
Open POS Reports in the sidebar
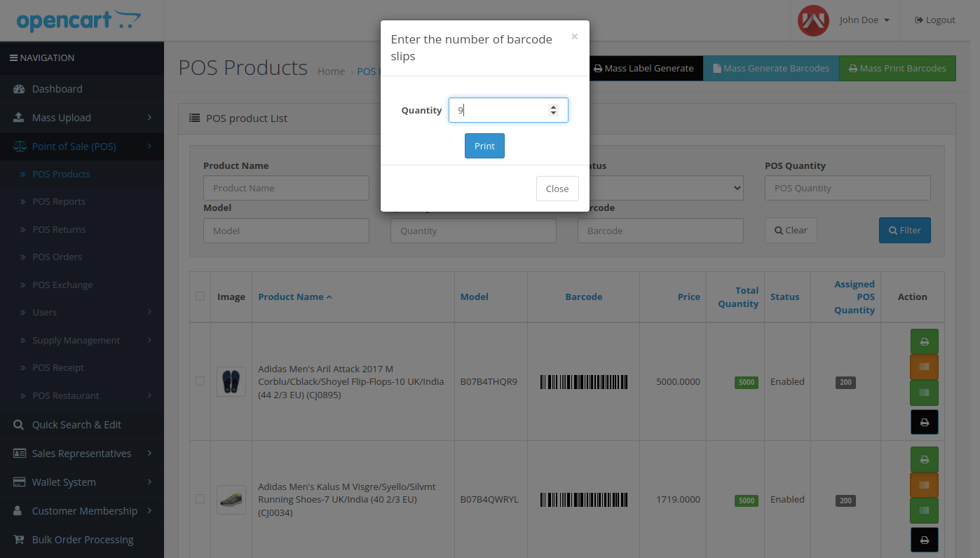pos(59,202)
